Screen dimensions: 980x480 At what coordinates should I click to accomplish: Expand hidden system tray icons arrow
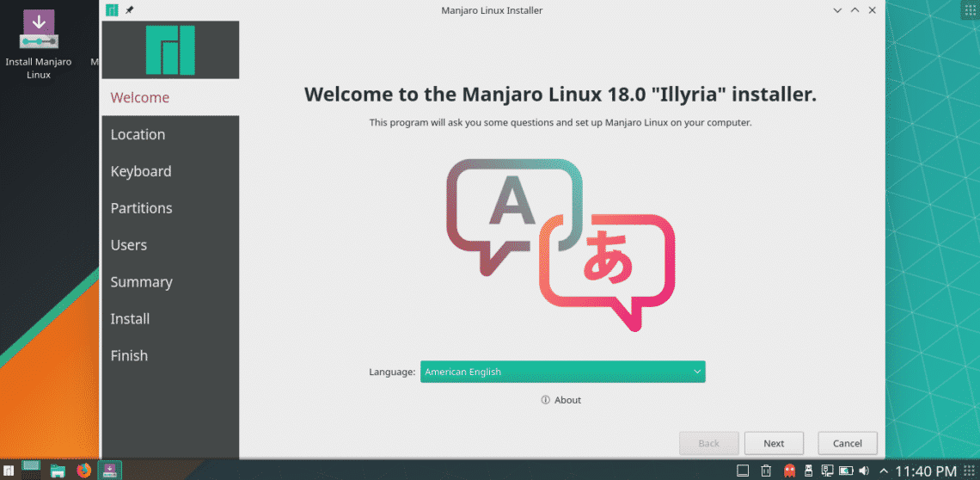(884, 471)
